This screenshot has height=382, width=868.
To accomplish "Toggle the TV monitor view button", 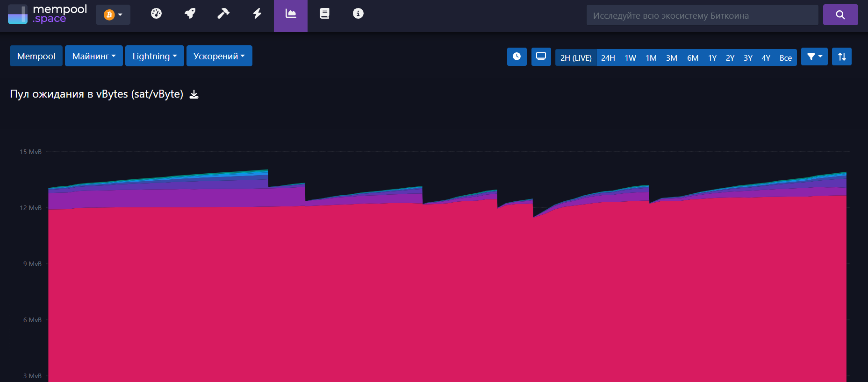I will pos(541,57).
